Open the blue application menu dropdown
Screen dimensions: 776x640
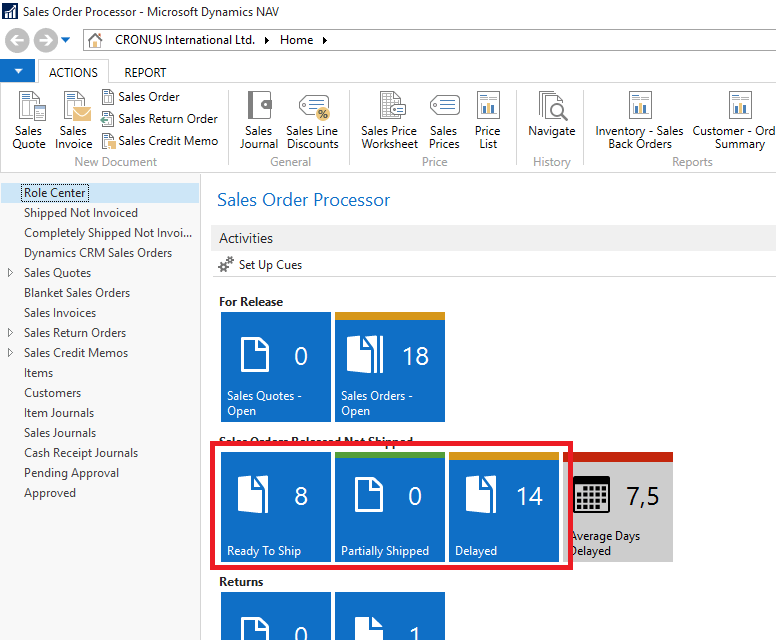17,72
